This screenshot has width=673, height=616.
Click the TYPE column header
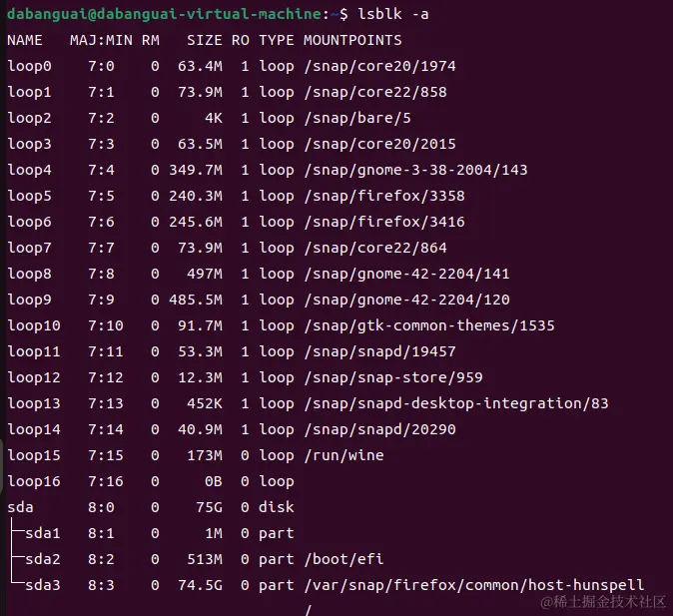[x=277, y=40]
